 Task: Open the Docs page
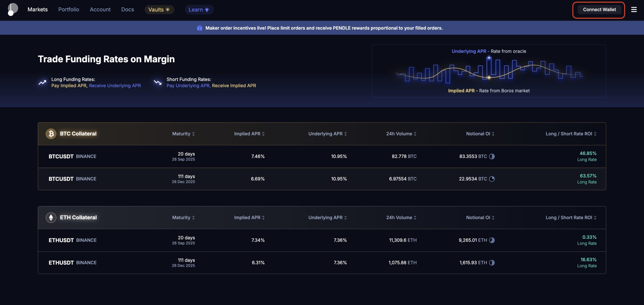[127, 9]
